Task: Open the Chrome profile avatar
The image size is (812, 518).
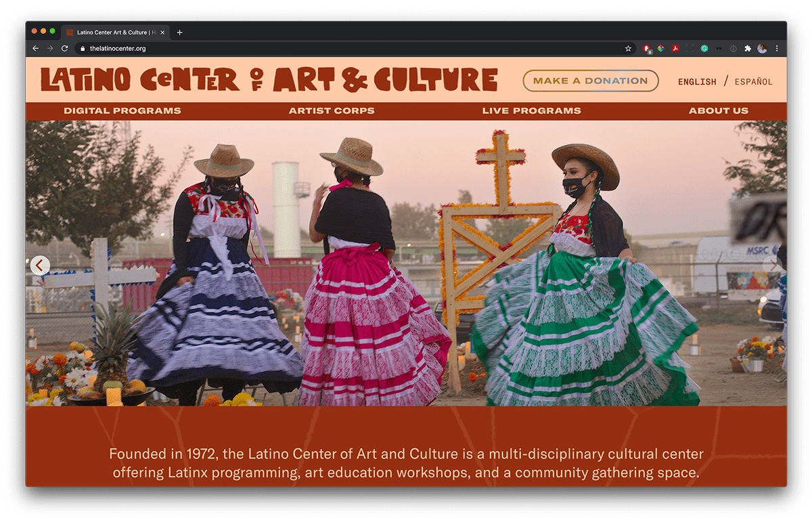Action: (x=762, y=49)
